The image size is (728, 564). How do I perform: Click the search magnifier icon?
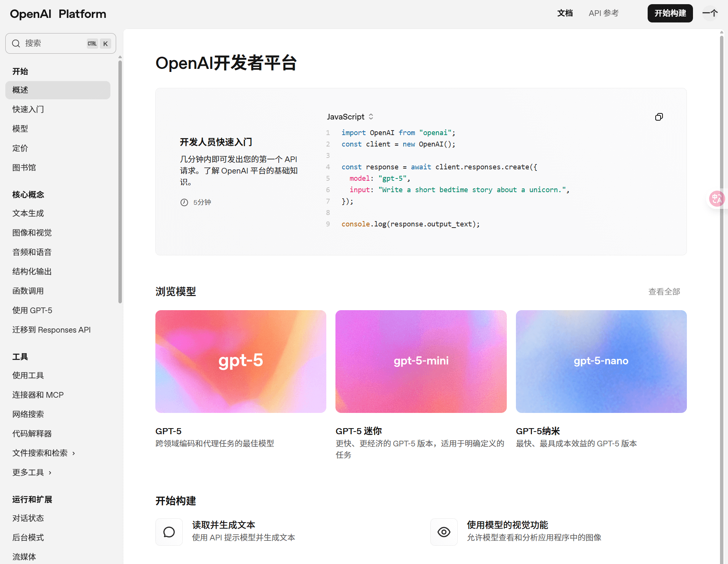[x=16, y=43]
